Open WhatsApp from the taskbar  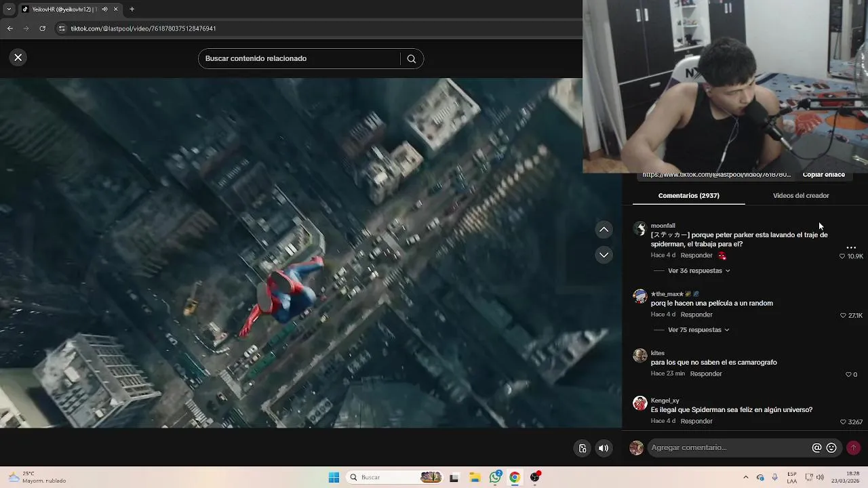[x=495, y=478]
